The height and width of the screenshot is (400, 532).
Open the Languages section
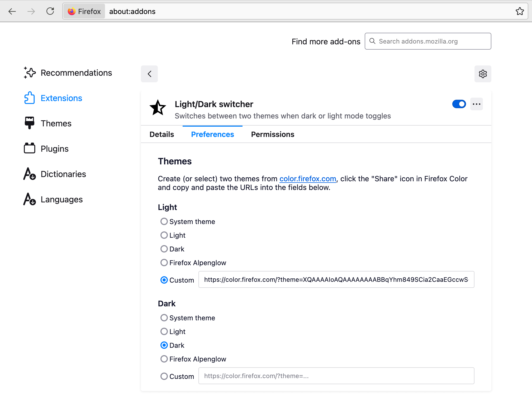61,199
